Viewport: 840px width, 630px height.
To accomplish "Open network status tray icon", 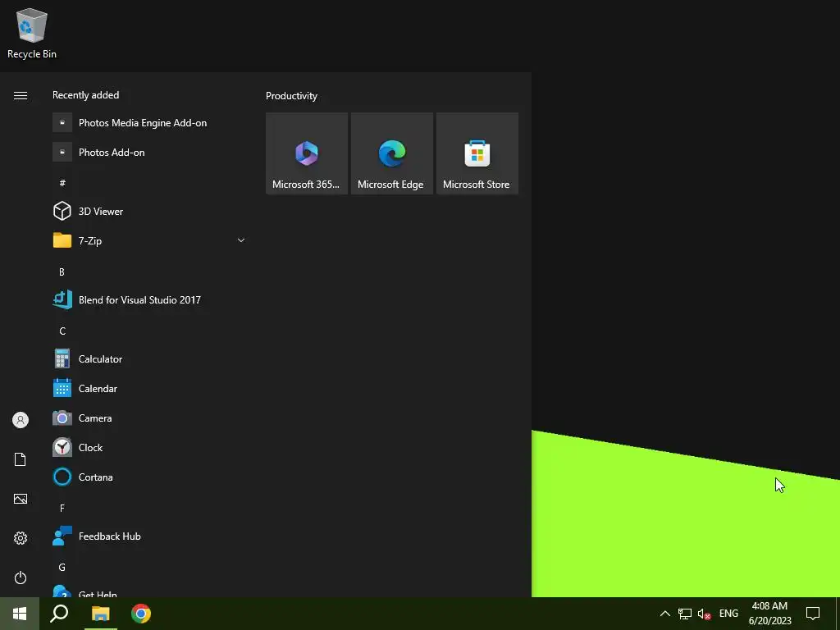I will 684,614.
